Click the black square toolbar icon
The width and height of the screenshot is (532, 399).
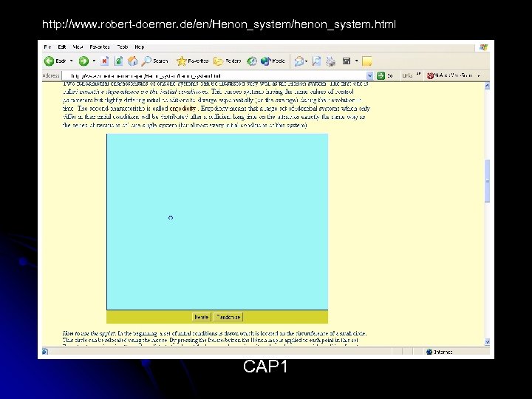347,61
